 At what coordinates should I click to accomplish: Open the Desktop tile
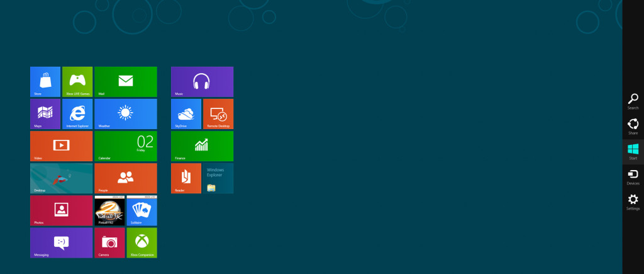tap(61, 178)
